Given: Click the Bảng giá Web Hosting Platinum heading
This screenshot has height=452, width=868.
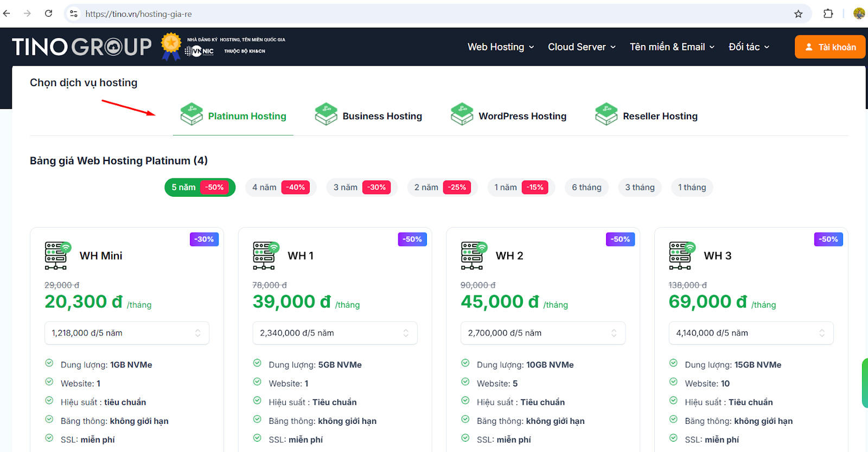Looking at the screenshot, I should (119, 160).
